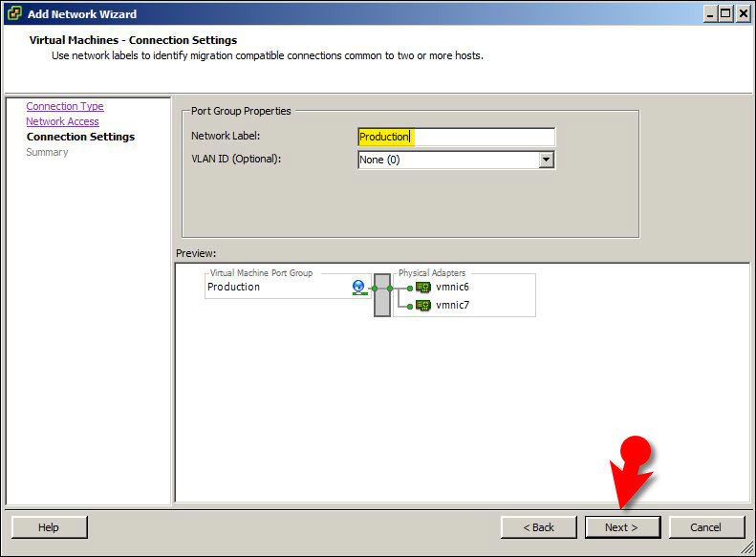Image resolution: width=756 pixels, height=557 pixels.
Task: Select vmnic6 network adapter icon
Action: click(x=422, y=288)
